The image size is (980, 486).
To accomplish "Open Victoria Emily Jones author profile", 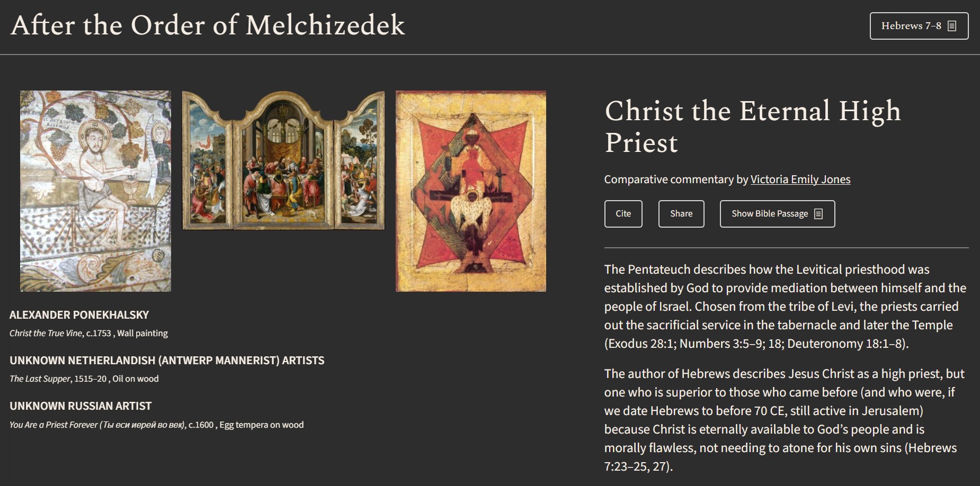I will (x=800, y=179).
